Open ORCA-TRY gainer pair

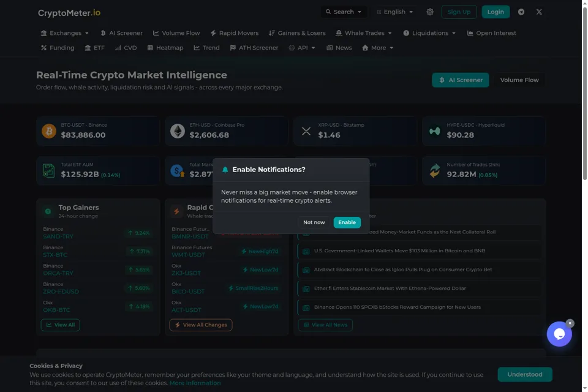click(58, 273)
